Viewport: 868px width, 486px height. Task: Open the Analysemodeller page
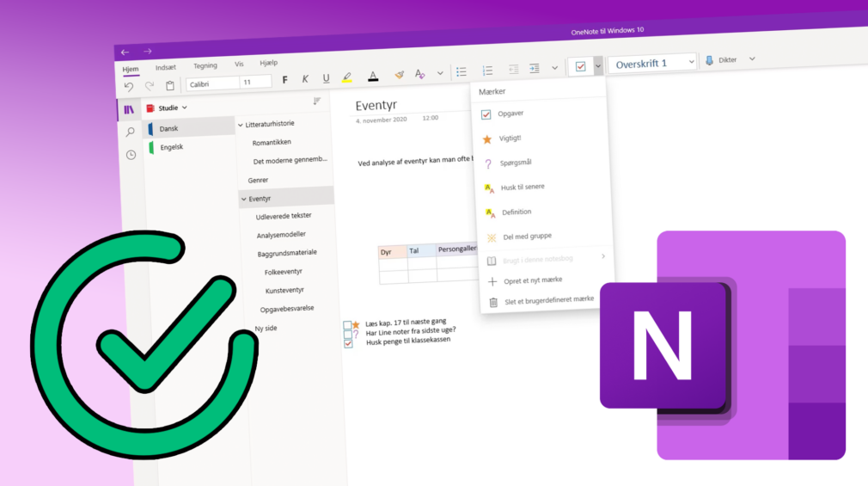[x=281, y=235]
